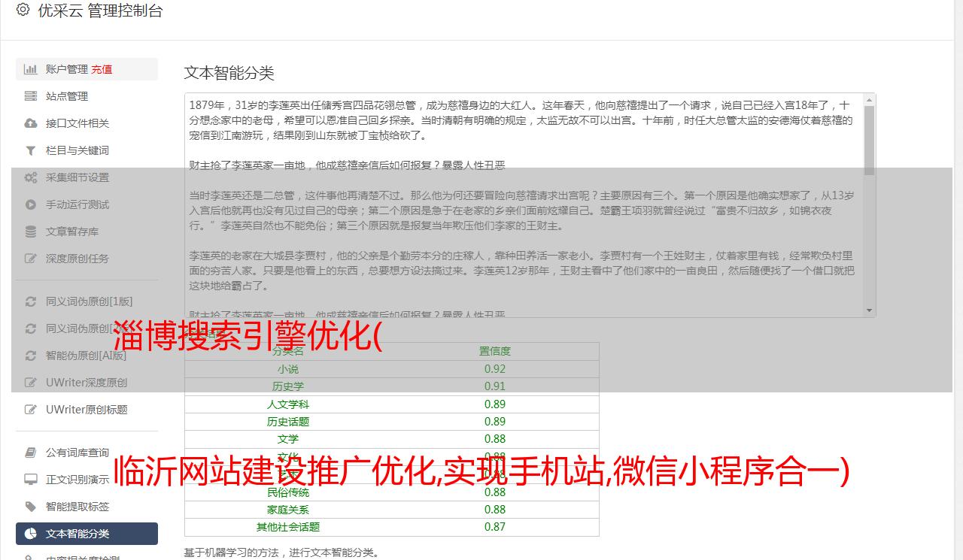Click the 深度原创任务 edit icon
Image resolution: width=963 pixels, height=560 pixels.
click(x=31, y=259)
